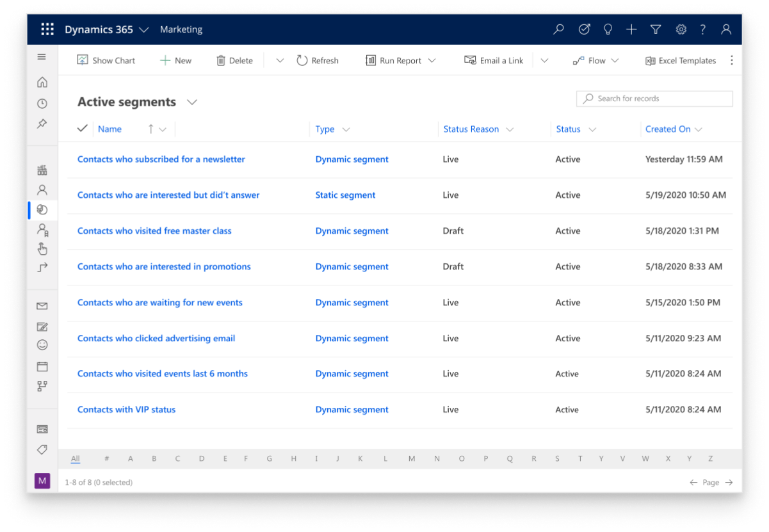Open Contacts with VIP status segment
The image size is (769, 532).
[x=126, y=410]
